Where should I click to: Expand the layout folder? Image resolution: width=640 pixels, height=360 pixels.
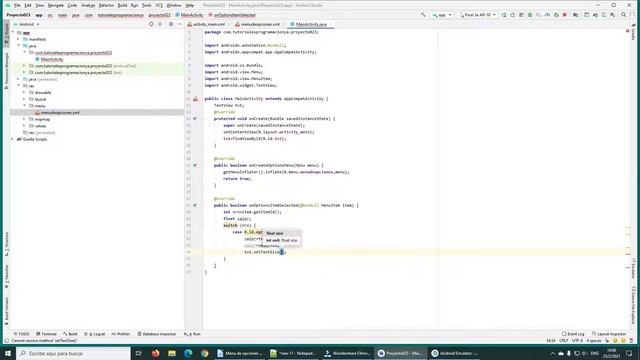(24, 99)
